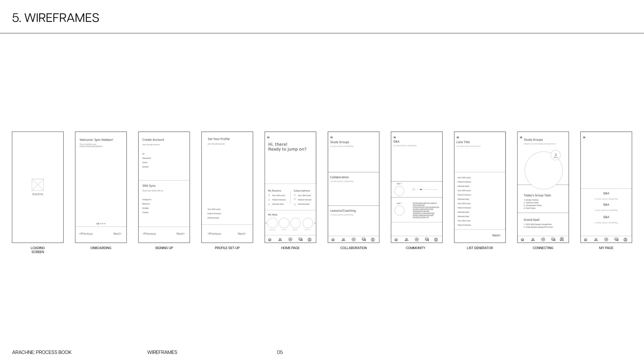Click the Next button on profile setup screen
The height and width of the screenshot is (362, 644).
pyautogui.click(x=243, y=233)
